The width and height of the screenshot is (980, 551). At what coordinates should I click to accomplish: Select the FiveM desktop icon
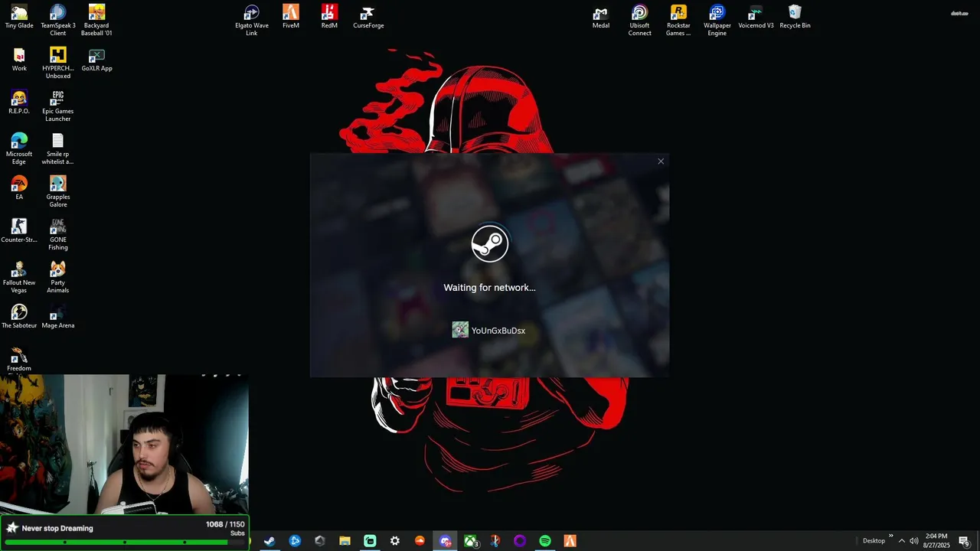pos(291,17)
